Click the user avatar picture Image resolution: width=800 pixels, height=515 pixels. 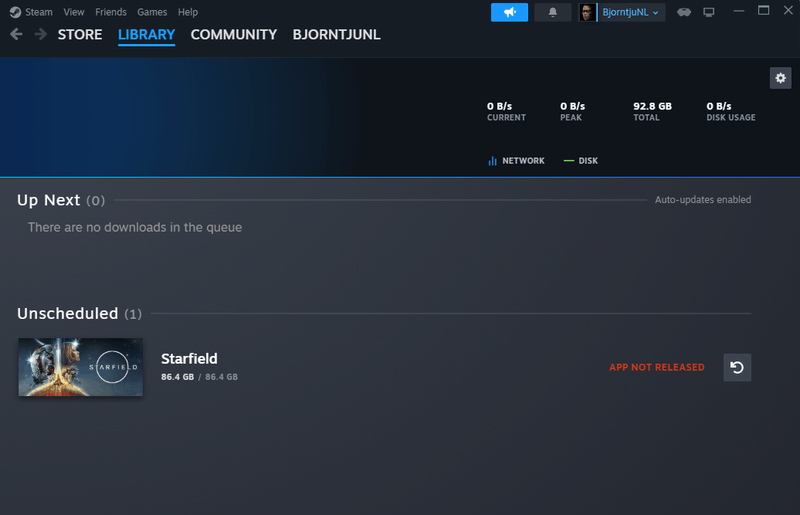(587, 12)
